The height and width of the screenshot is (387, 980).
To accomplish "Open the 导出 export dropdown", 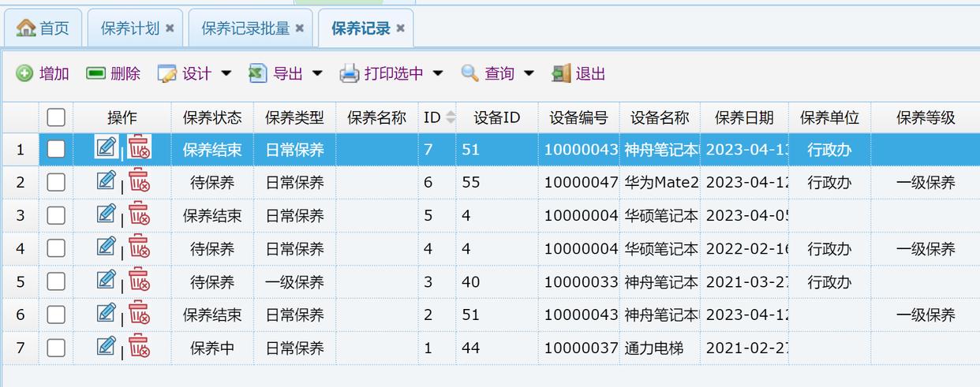I will 317,73.
